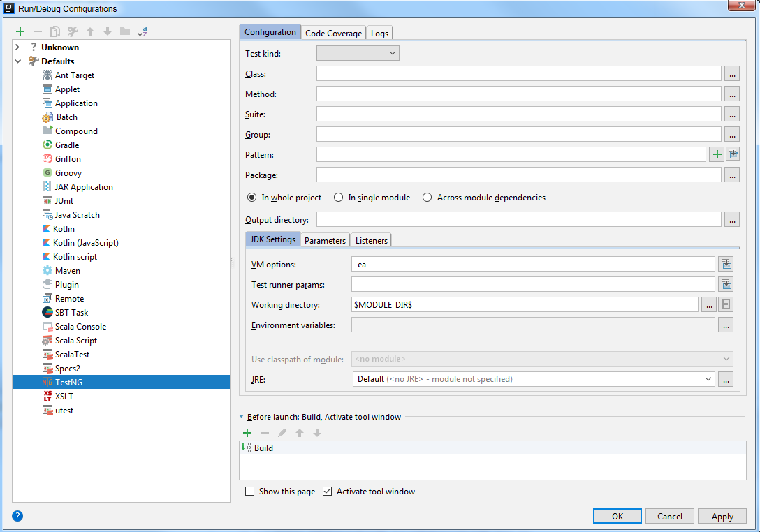Move configuration up with the toolbar arrow
760x532 pixels.
point(90,31)
